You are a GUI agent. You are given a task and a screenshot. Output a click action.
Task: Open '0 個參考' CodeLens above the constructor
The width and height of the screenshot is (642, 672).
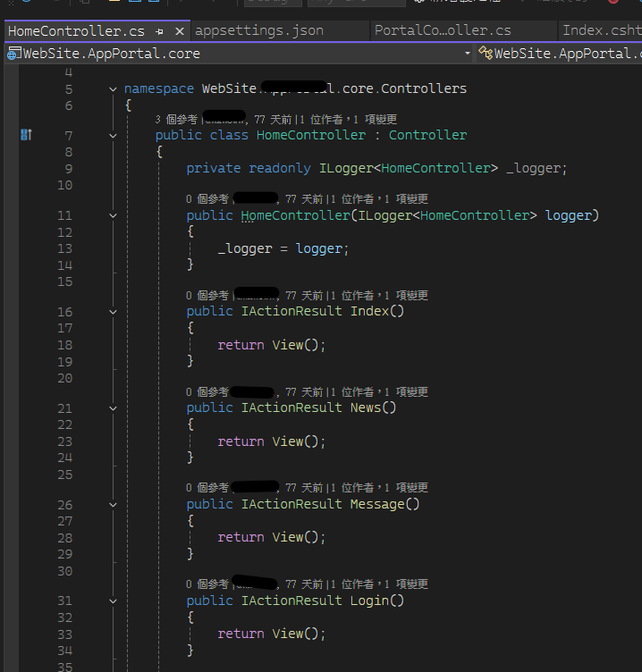[x=207, y=199]
